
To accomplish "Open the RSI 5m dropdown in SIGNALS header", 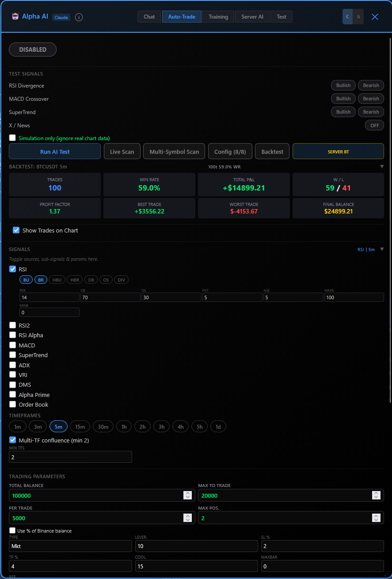I will pos(382,249).
